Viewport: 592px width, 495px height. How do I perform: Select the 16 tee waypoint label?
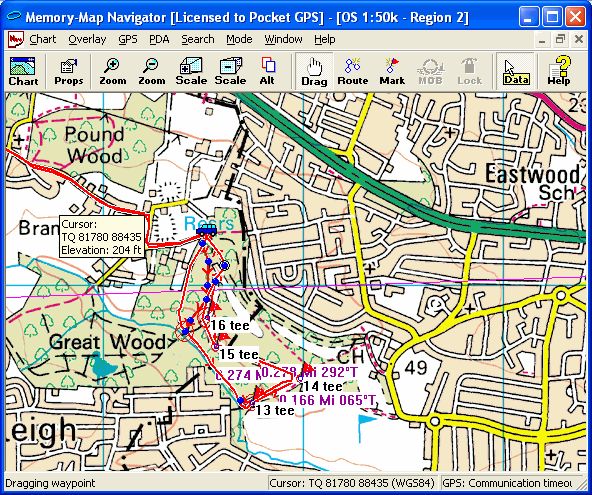pyautogui.click(x=230, y=325)
